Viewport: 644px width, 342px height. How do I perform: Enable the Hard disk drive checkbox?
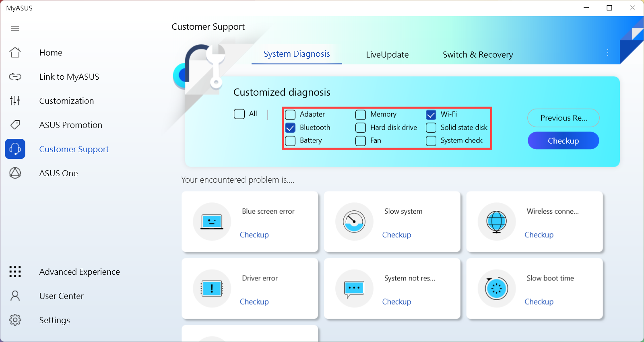[361, 128]
